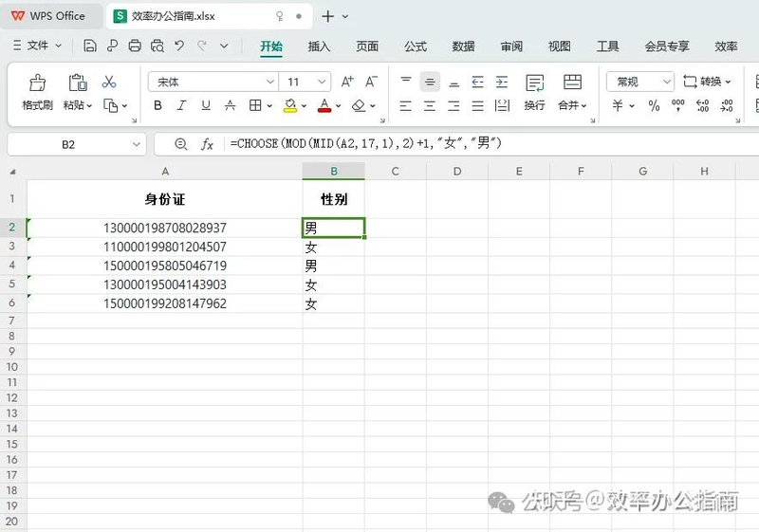
Task: Click the fx insert function icon
Action: [x=207, y=144]
